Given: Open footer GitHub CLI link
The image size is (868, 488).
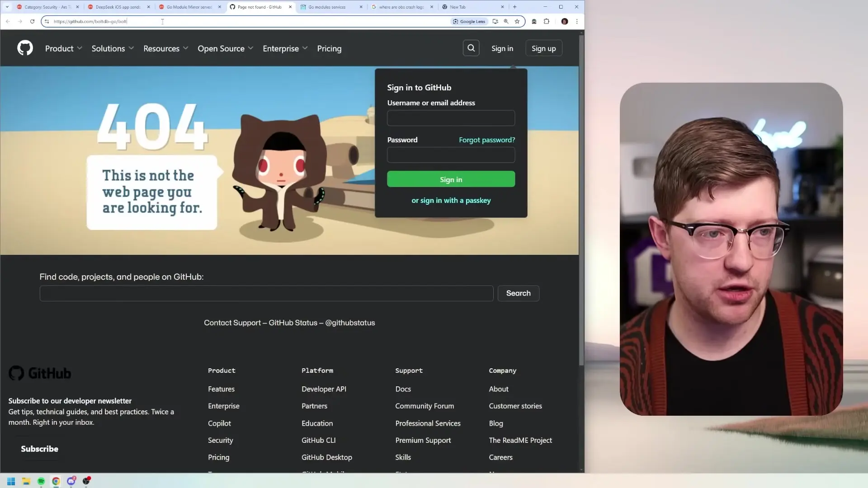Looking at the screenshot, I should (x=318, y=440).
